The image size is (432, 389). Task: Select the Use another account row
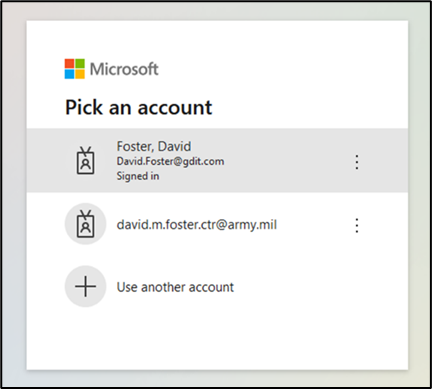(x=217, y=287)
